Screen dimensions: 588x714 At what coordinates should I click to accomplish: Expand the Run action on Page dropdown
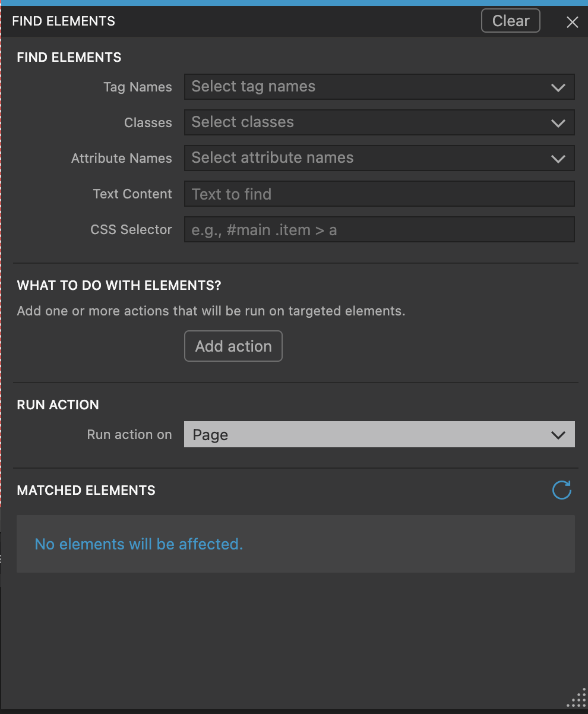(368, 435)
